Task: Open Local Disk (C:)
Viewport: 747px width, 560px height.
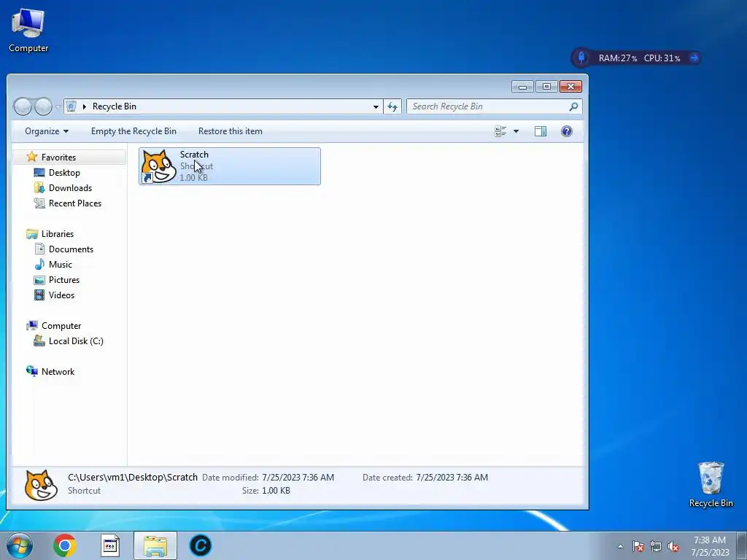Action: tap(76, 341)
